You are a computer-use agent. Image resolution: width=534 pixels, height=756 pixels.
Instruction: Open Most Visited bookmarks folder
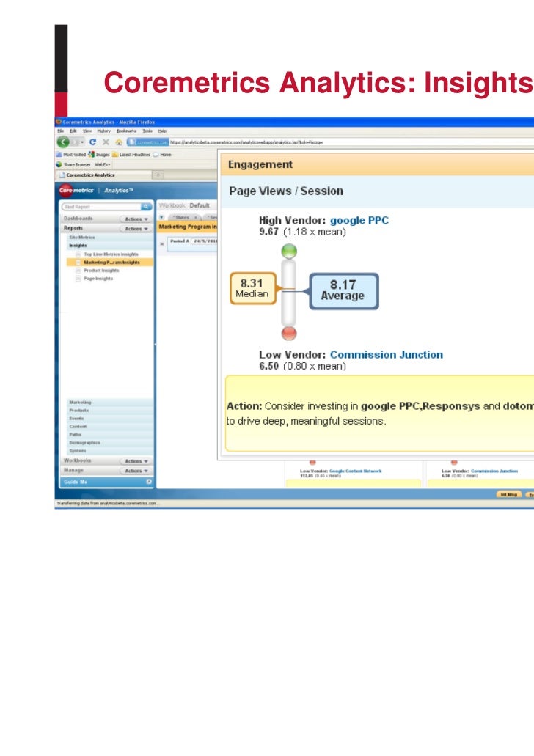(71, 155)
